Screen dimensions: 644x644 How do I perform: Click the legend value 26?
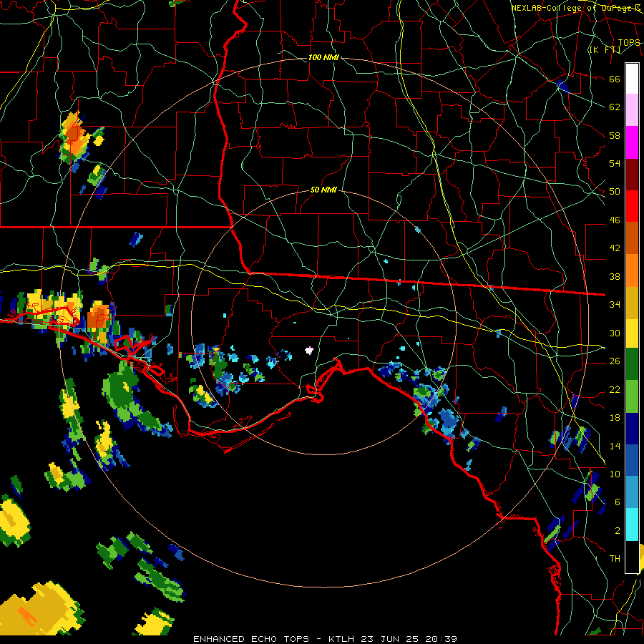(615, 361)
